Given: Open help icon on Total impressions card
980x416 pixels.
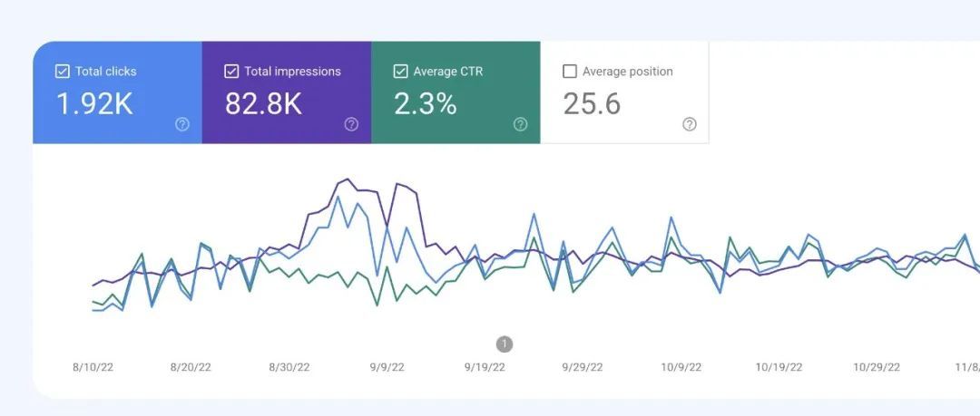Looking at the screenshot, I should coord(351,125).
